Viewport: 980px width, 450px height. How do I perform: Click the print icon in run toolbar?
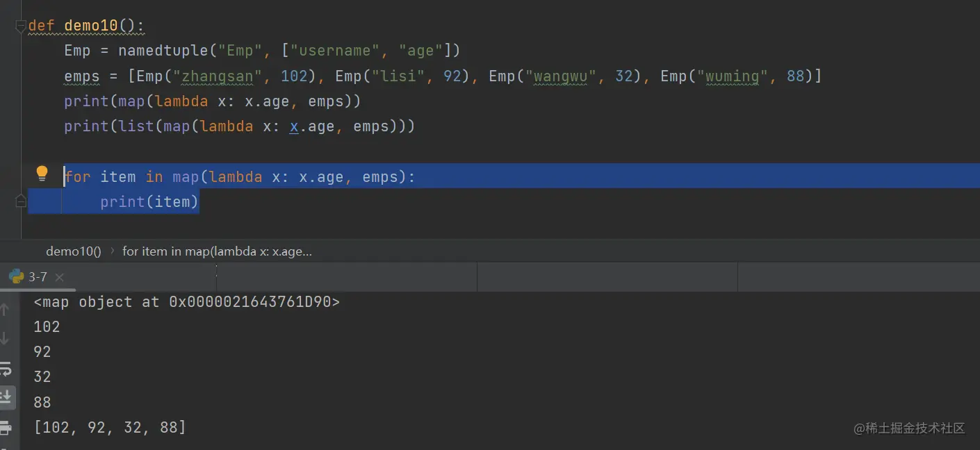click(x=6, y=426)
